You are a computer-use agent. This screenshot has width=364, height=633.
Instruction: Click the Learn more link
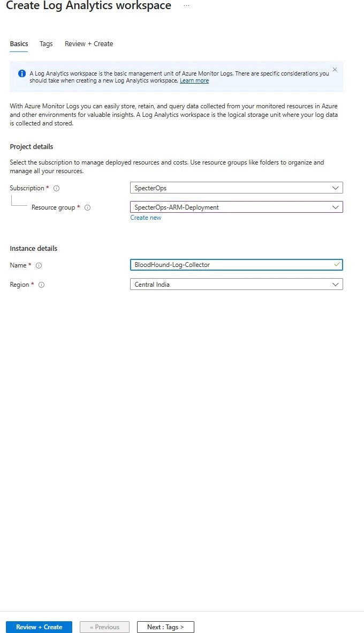pyautogui.click(x=194, y=80)
